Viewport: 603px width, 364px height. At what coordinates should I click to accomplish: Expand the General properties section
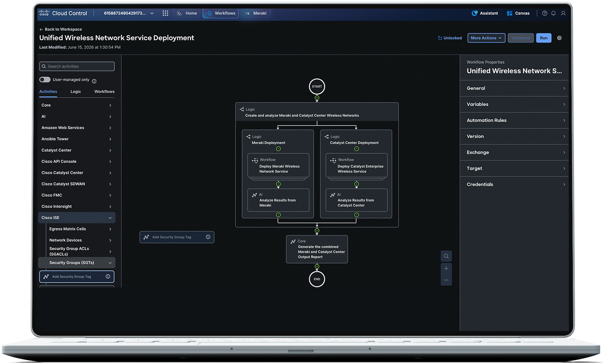514,88
